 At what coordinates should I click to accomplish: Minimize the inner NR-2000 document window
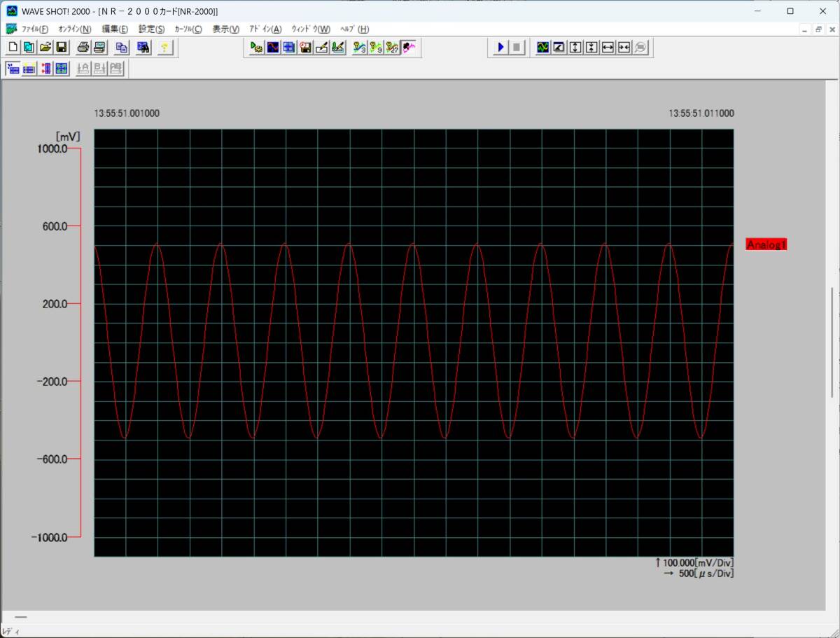click(x=806, y=29)
